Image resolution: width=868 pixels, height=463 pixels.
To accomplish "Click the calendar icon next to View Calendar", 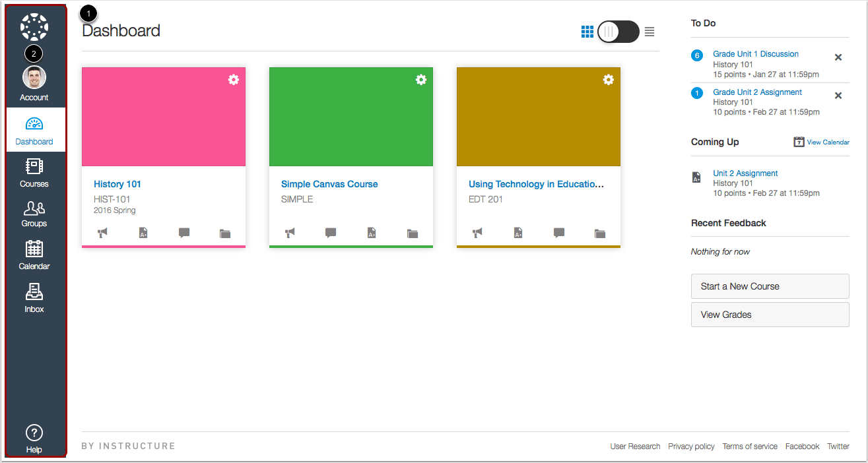I will coord(799,141).
